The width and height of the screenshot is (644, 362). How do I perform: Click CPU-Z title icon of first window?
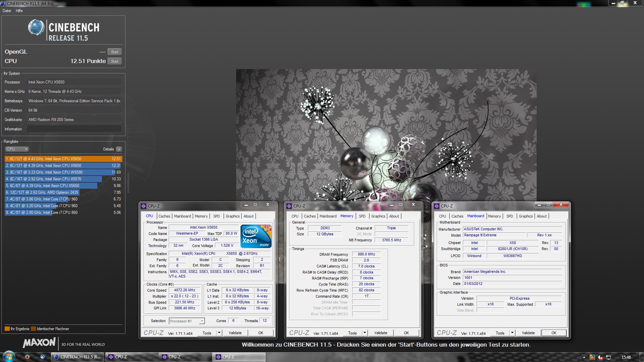[144, 206]
